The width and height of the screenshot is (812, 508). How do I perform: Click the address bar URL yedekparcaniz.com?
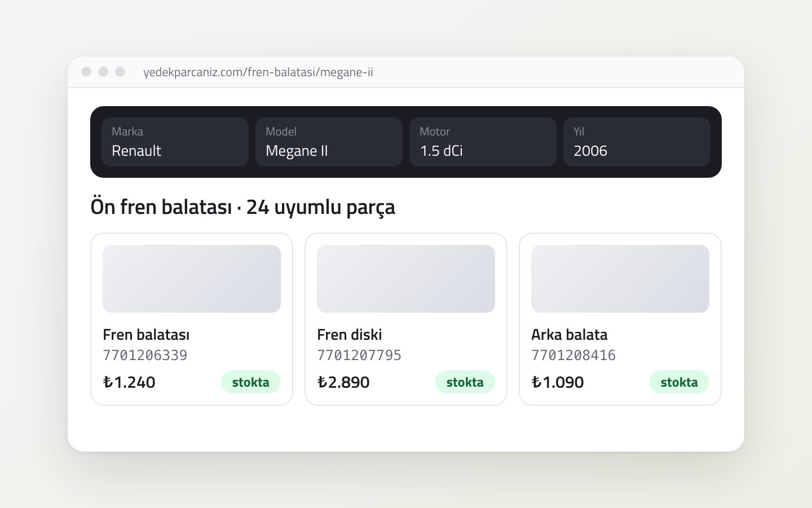click(x=258, y=72)
